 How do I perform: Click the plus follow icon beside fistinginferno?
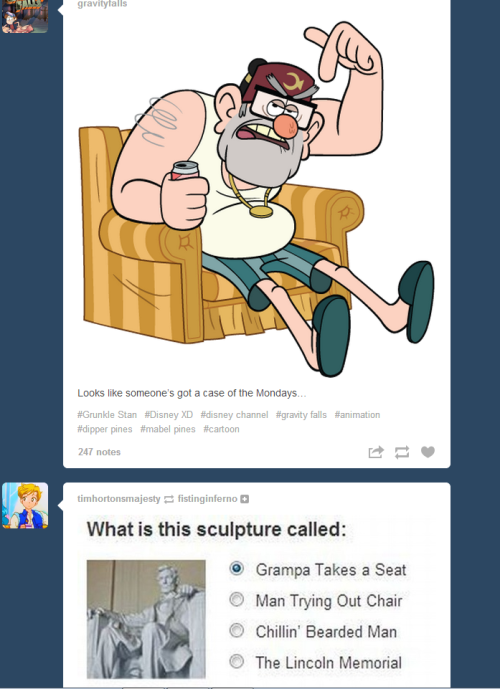245,499
